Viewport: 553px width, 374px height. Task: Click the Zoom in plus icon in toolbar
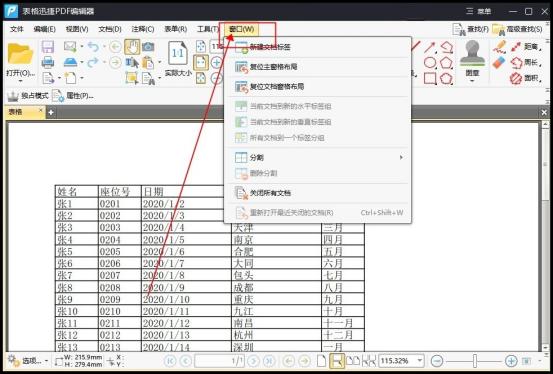click(216, 62)
